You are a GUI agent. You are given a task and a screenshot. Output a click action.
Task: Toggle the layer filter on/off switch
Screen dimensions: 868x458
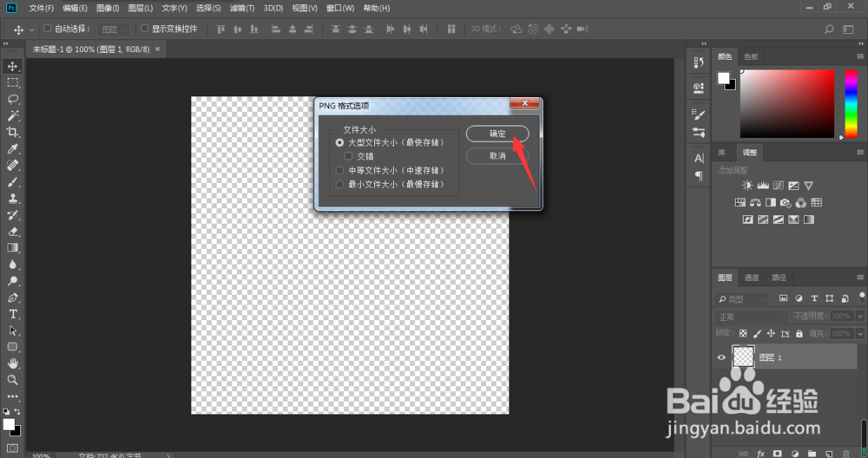tap(862, 298)
